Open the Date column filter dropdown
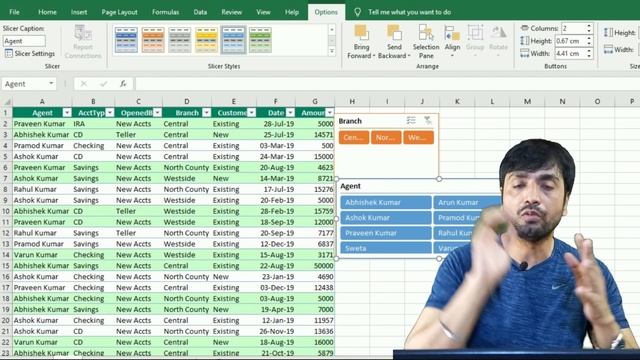 click(290, 113)
